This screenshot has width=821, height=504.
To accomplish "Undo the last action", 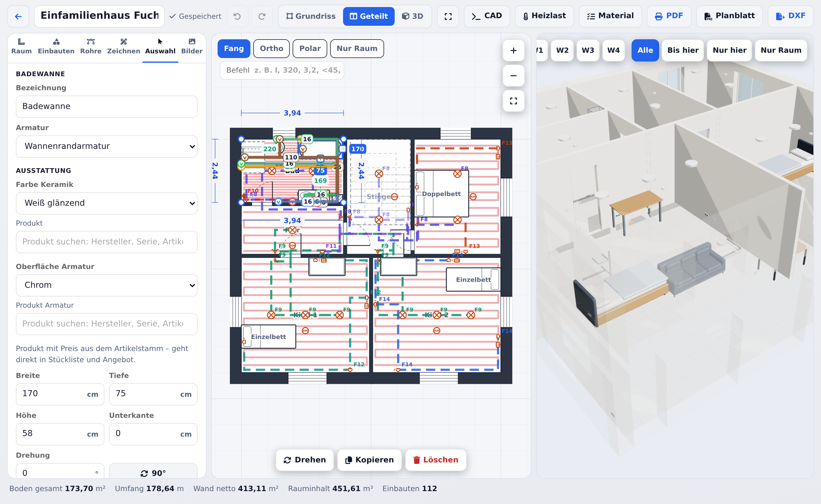I will [237, 16].
